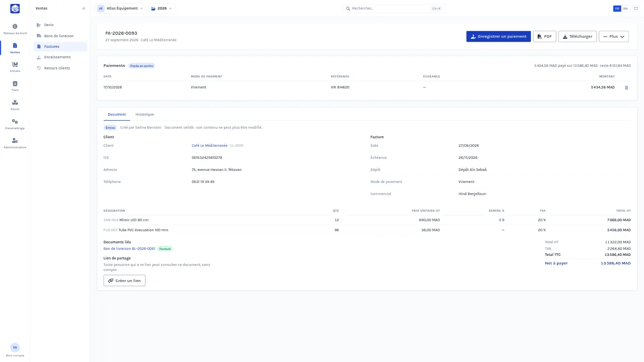Click the ICE value 001532425610279
The width and height of the screenshot is (644, 362).
(x=207, y=158)
